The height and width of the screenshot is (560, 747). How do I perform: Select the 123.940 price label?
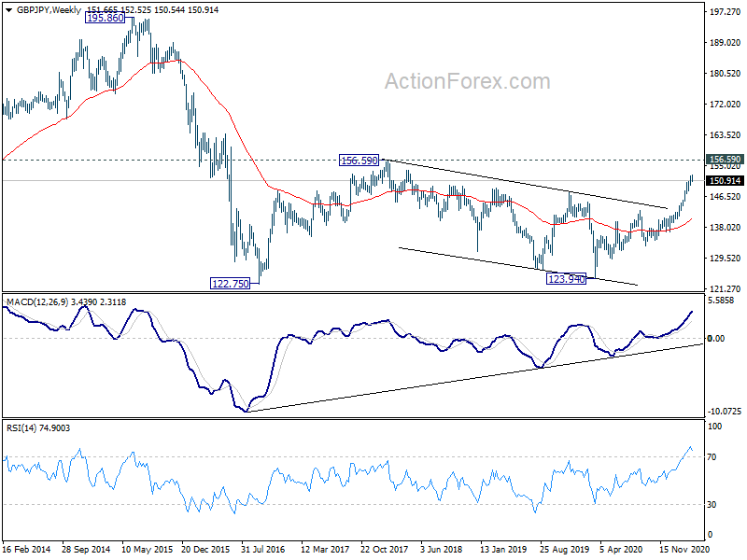click(x=567, y=278)
